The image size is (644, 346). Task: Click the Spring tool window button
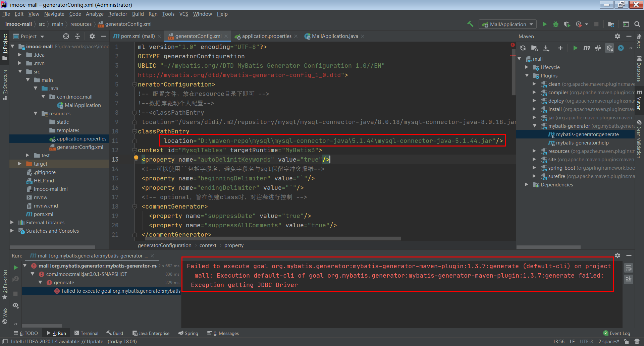pos(188,333)
